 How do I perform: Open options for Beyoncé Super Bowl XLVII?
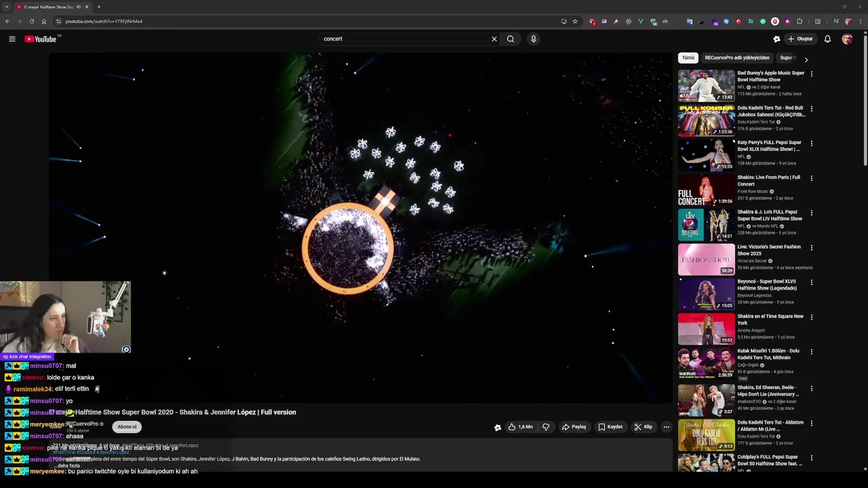coord(812,283)
